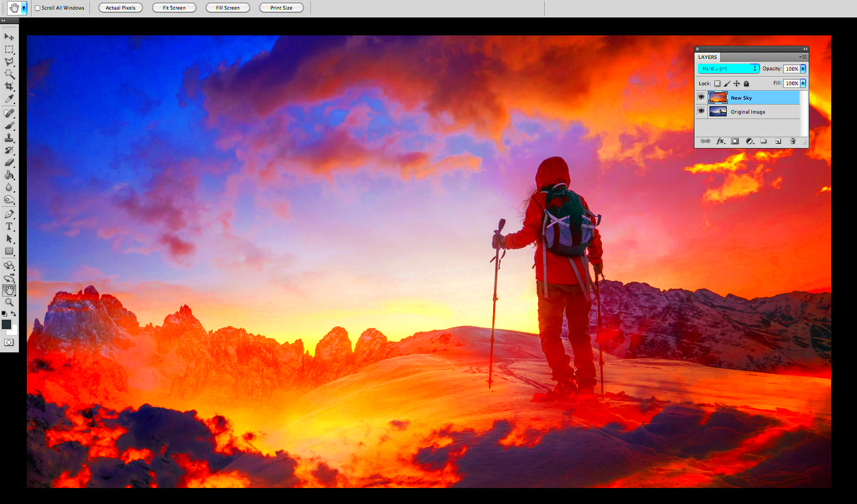Click the foreground color swatch
The image size is (857, 504).
coord(6,325)
